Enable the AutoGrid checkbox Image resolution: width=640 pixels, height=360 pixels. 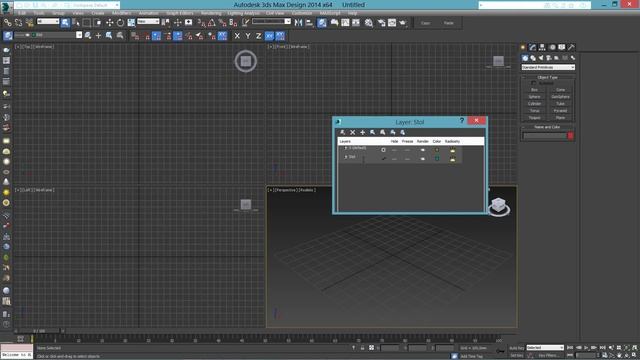point(534,83)
